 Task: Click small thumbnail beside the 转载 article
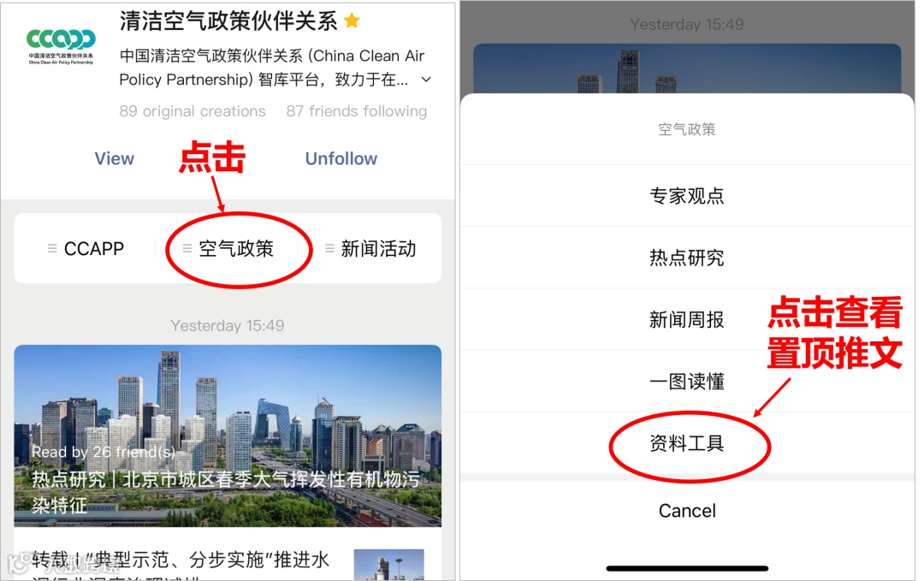[x=389, y=565]
